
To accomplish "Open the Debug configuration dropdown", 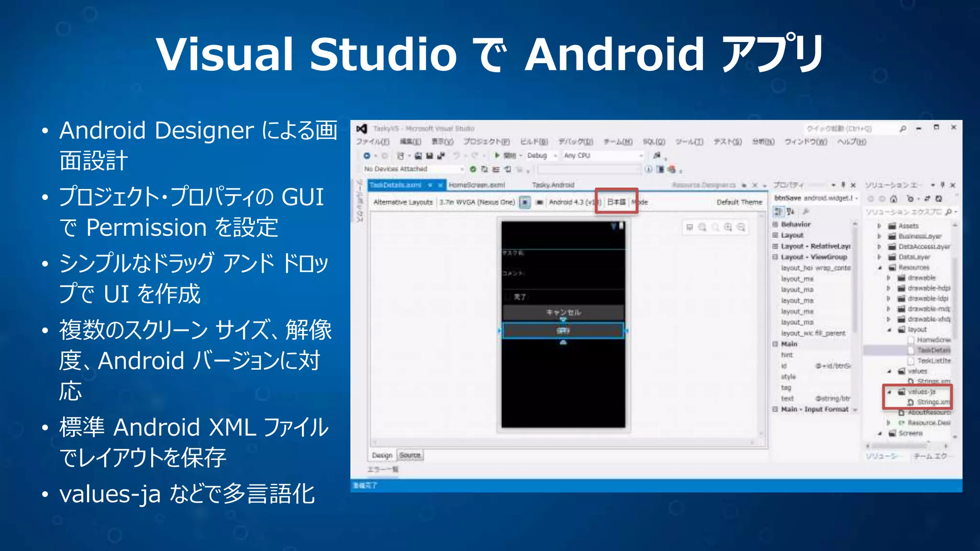I will (542, 155).
